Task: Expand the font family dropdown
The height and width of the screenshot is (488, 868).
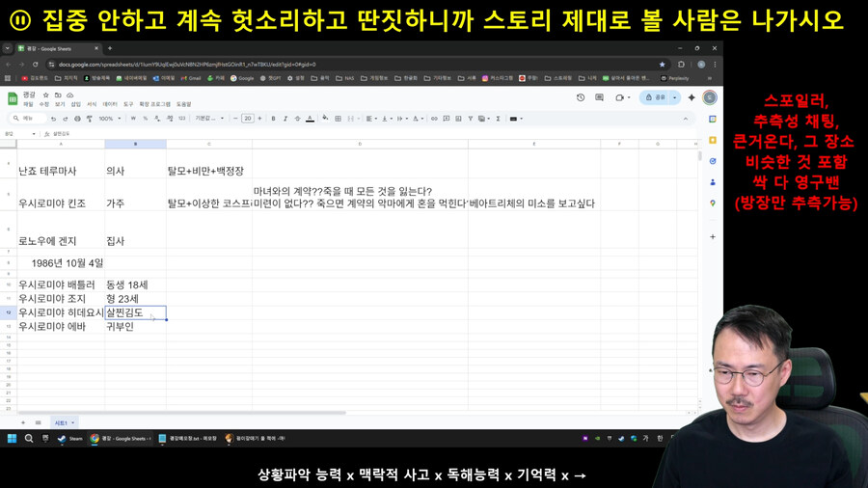Action: (209, 119)
